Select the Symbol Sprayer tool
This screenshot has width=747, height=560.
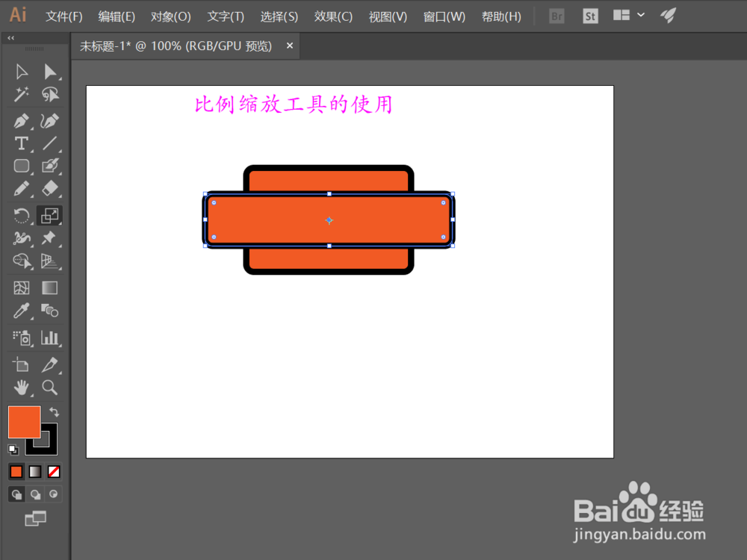click(x=22, y=338)
